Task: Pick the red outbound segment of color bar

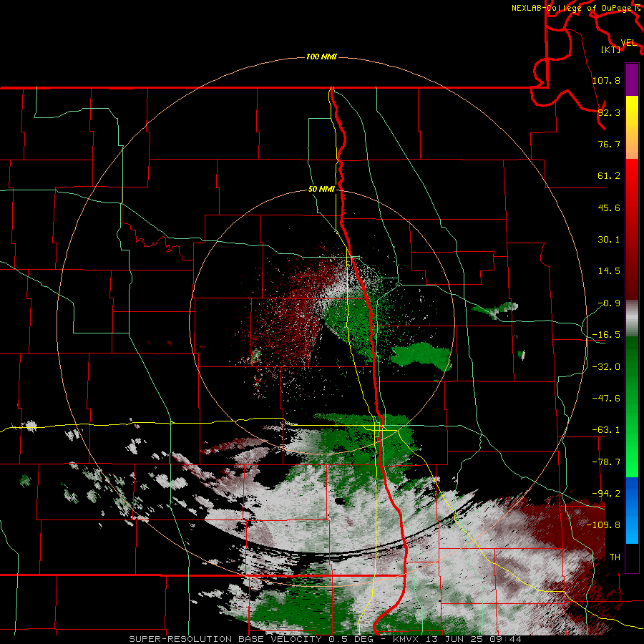Action: (x=632, y=229)
